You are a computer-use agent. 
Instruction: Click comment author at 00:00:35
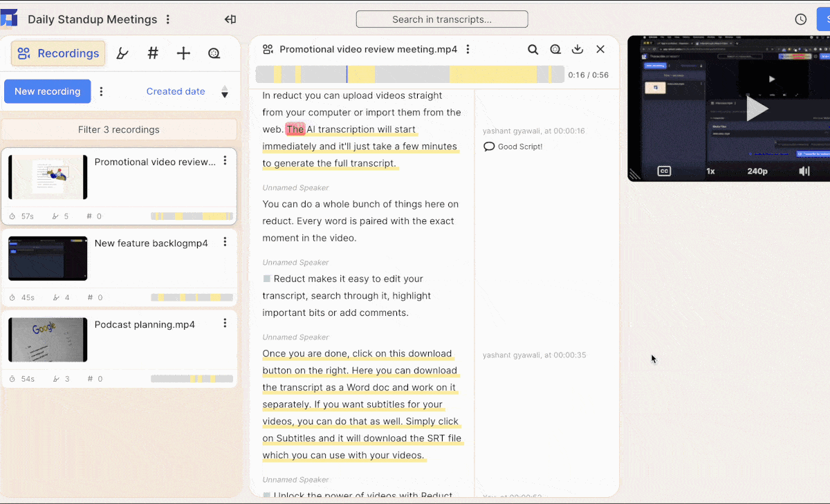534,355
